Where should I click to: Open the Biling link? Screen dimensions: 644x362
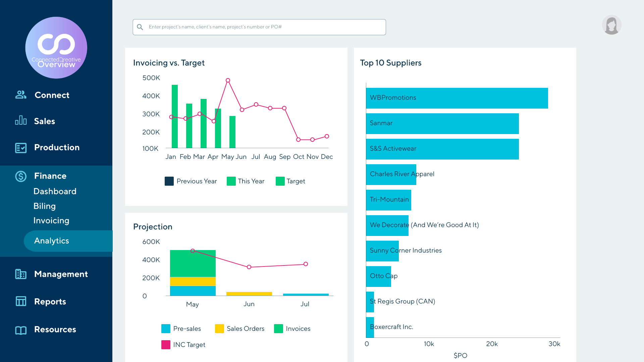(x=44, y=206)
